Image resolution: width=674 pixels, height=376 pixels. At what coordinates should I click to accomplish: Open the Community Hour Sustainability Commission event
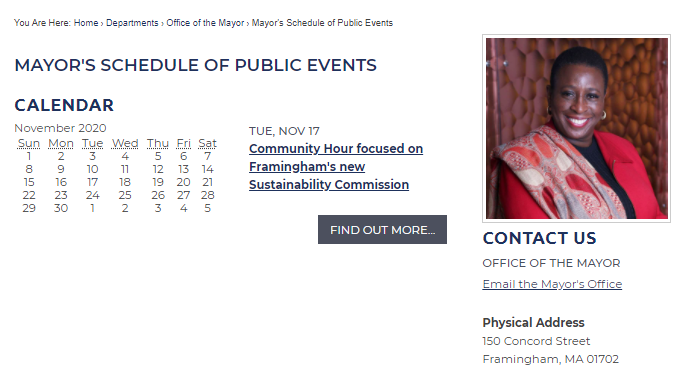pyautogui.click(x=336, y=166)
